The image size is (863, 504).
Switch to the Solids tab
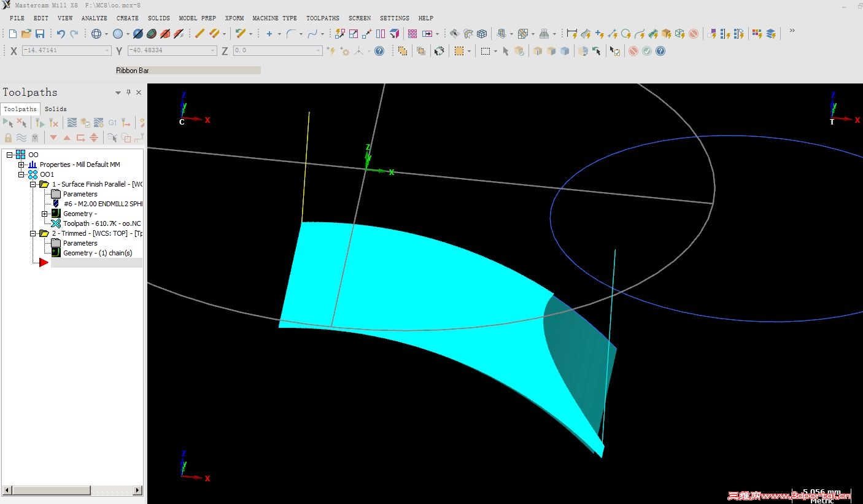56,109
